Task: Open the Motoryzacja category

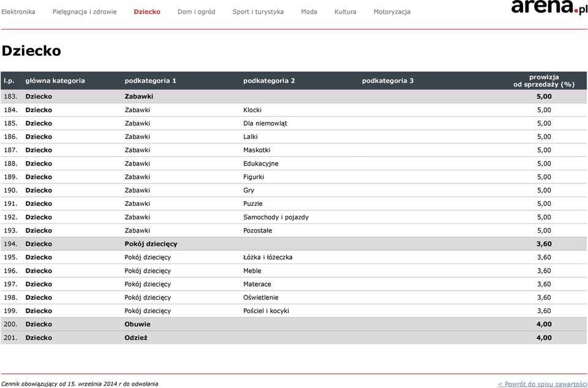Action: pyautogui.click(x=392, y=12)
